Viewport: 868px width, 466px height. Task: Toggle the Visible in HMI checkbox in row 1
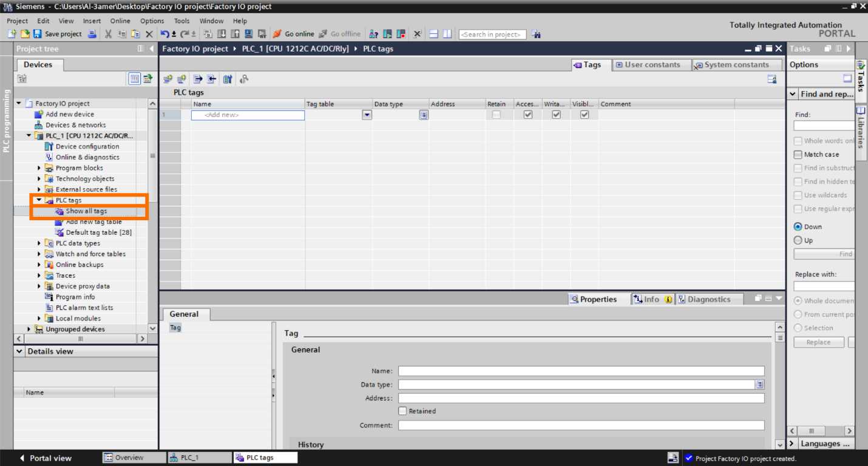point(585,115)
